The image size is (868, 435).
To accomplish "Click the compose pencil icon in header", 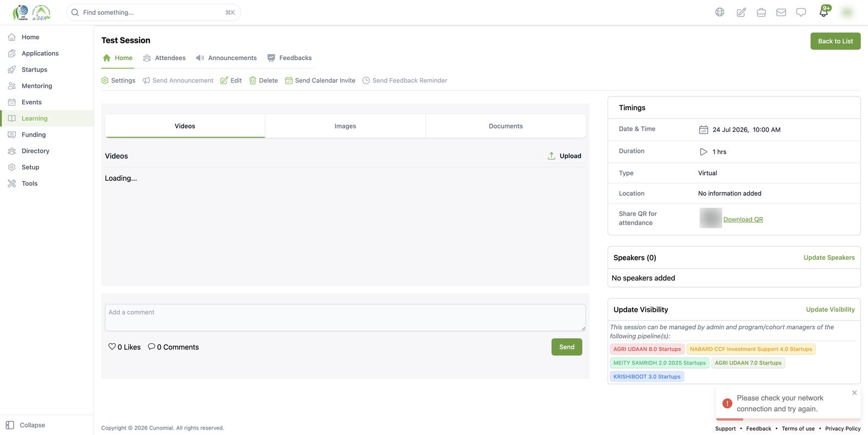I will [741, 12].
